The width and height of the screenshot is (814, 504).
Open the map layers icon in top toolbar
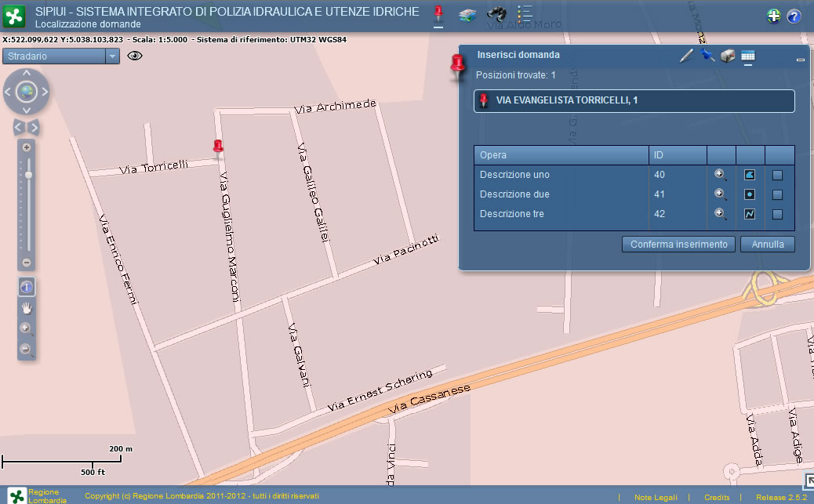coord(467,15)
